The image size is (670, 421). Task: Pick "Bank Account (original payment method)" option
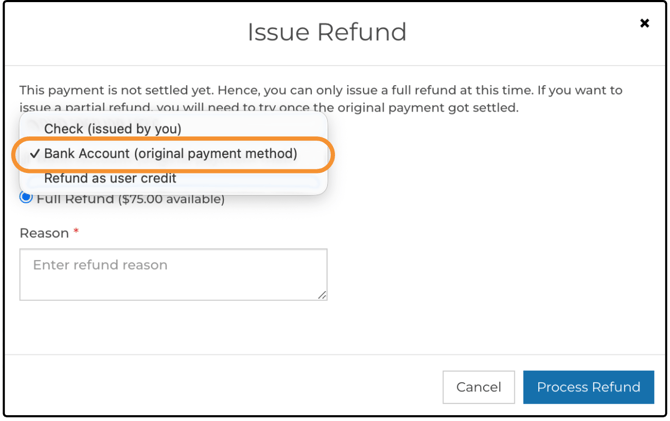pos(170,154)
